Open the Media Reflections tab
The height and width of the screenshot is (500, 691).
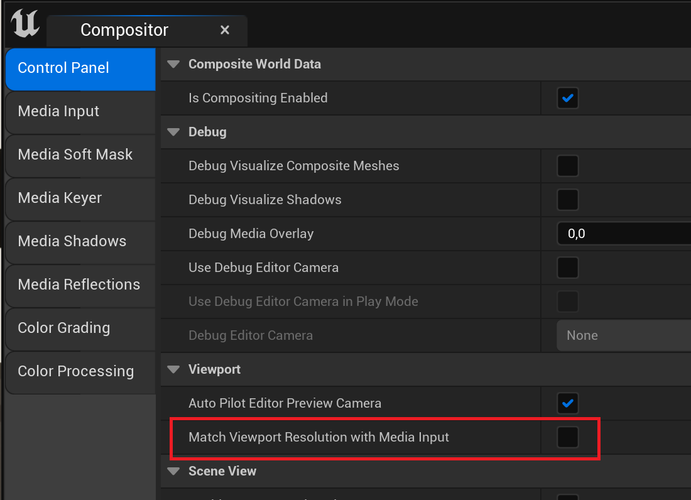click(x=79, y=284)
